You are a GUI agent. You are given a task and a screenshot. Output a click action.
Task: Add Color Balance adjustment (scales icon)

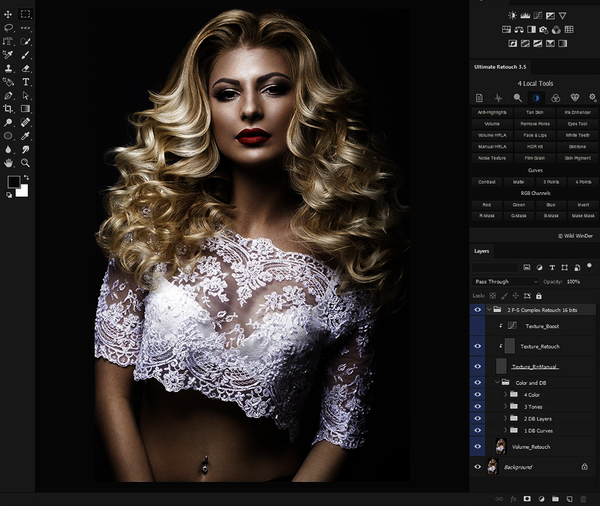519,29
